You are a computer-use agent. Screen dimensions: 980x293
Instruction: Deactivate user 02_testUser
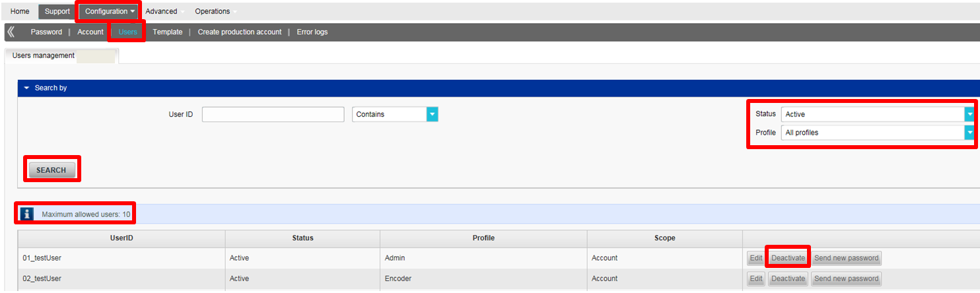click(x=788, y=278)
